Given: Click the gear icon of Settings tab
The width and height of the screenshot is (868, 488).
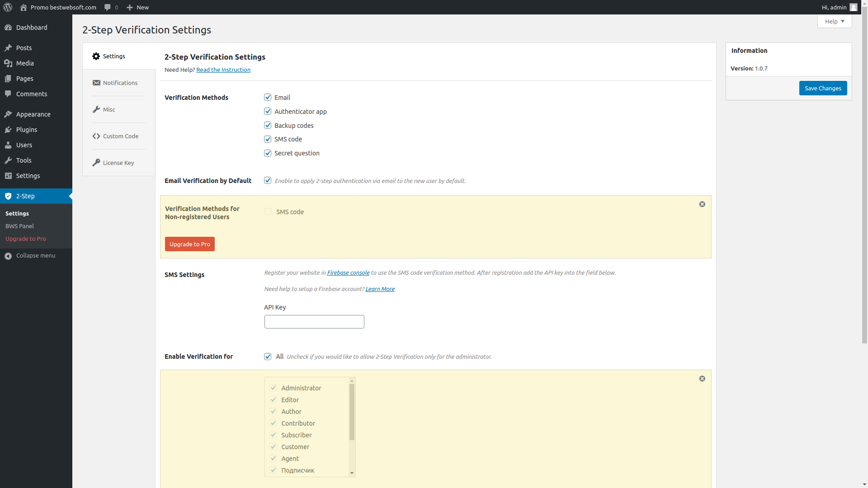Looking at the screenshot, I should tap(96, 56).
